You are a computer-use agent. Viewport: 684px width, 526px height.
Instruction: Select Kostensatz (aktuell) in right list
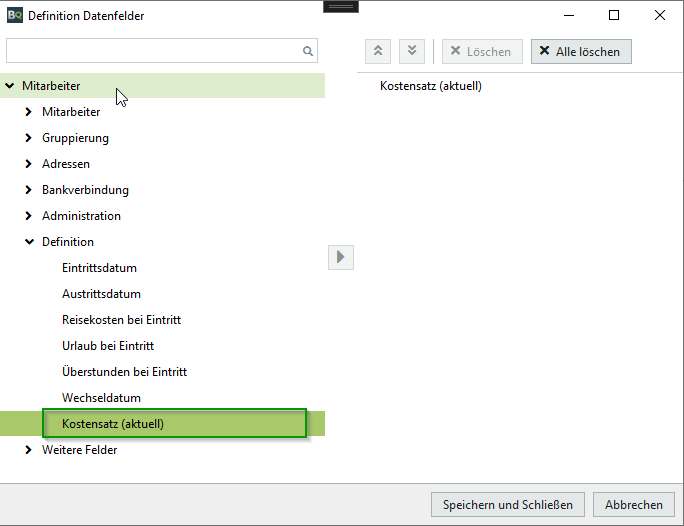tap(431, 86)
